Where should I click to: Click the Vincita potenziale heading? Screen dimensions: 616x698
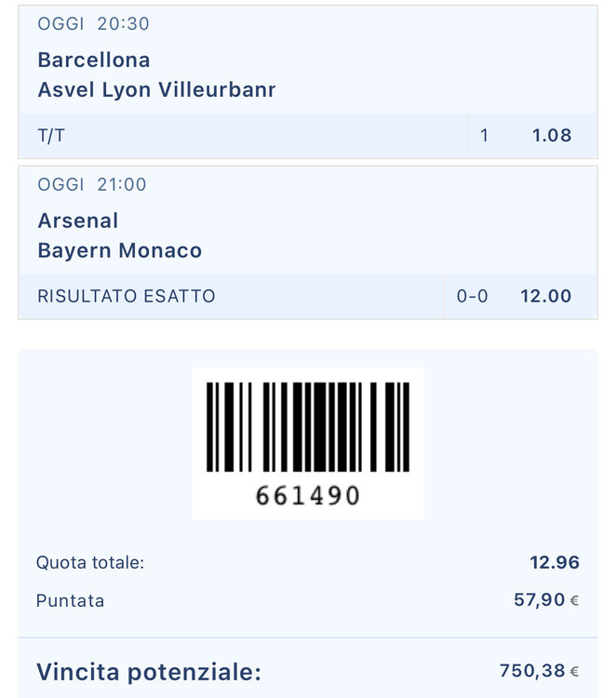pos(149,672)
